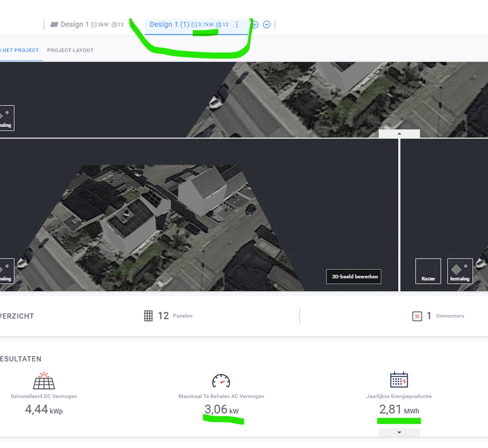Click the panels grid icon
Image resolution: width=488 pixels, height=448 pixels.
click(148, 316)
